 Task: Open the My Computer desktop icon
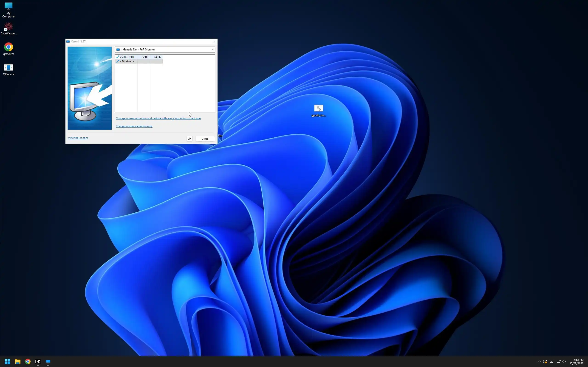(x=8, y=10)
